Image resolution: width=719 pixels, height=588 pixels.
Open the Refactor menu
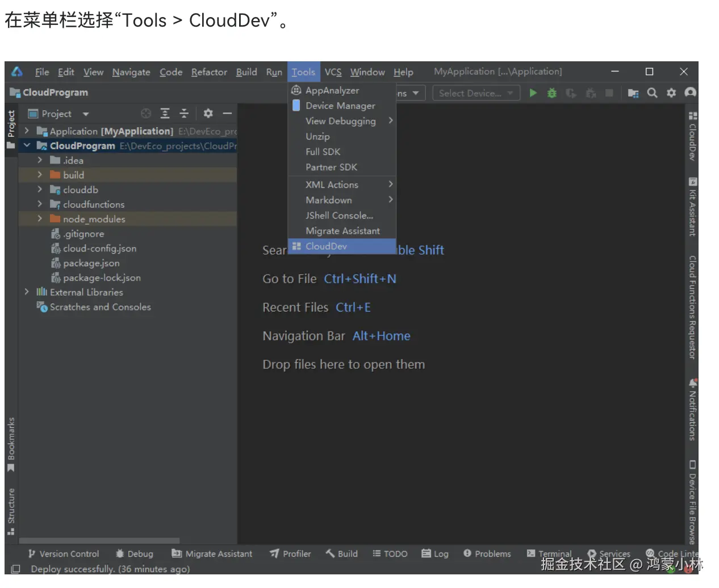209,72
